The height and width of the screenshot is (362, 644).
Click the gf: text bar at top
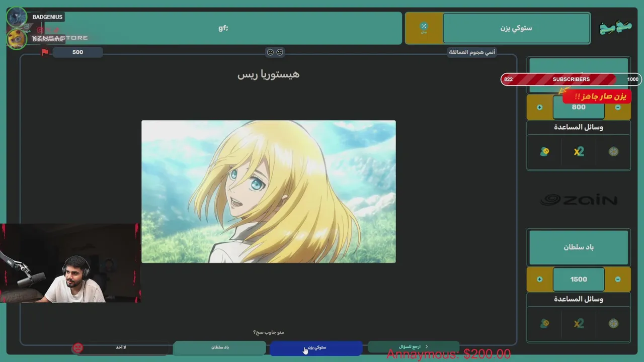click(x=223, y=28)
